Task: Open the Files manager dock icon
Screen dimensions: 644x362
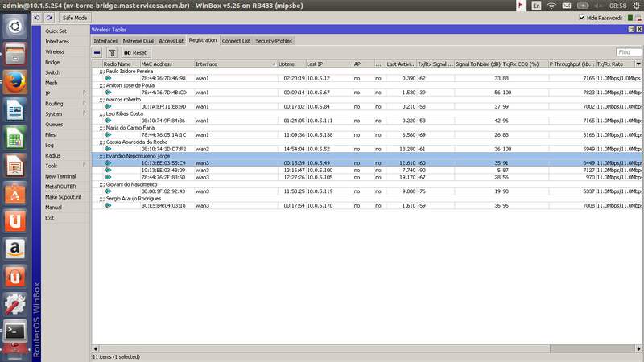Action: (x=14, y=54)
